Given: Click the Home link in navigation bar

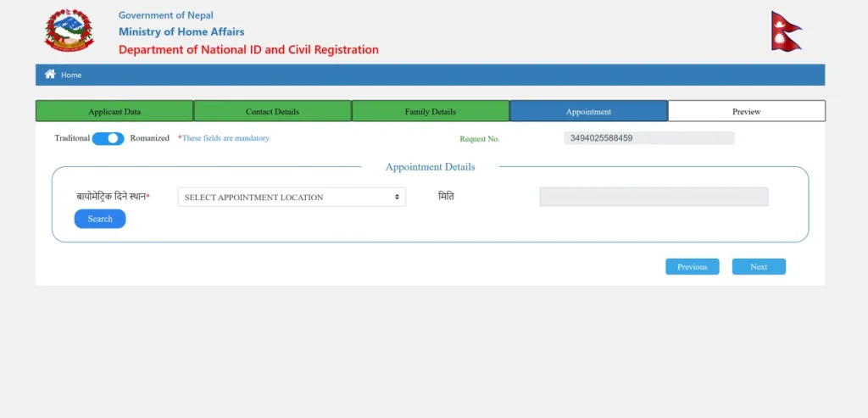Looking at the screenshot, I should point(71,75).
